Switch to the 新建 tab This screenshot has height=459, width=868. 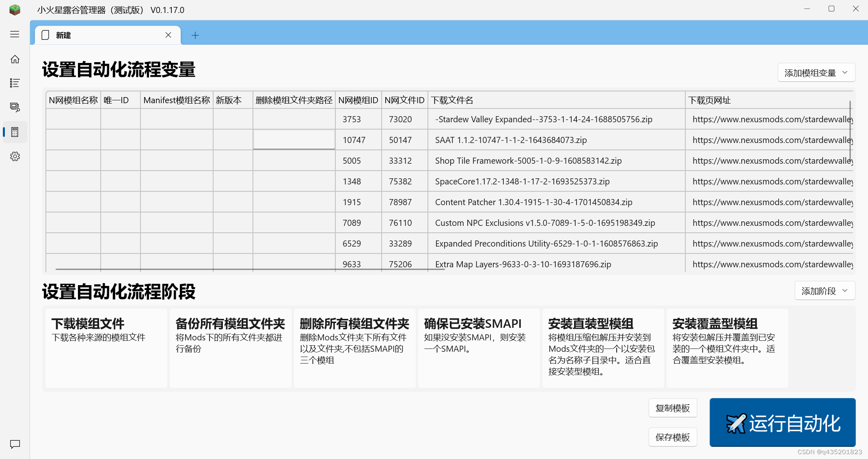point(101,35)
